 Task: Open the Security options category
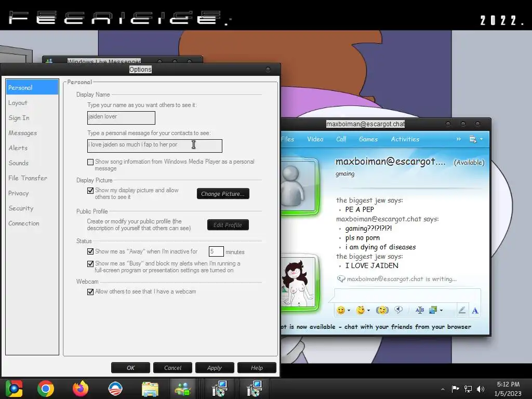point(32,208)
